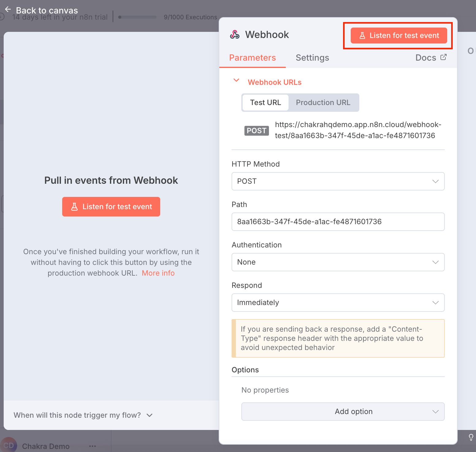Click the No properties text under Options
Viewport: 476px width, 452px height.
(x=265, y=390)
